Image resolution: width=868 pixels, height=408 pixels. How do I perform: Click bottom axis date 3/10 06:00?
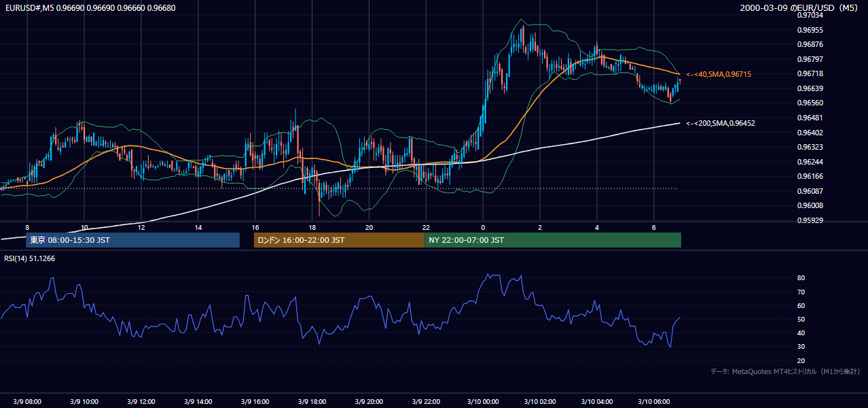tap(654, 401)
